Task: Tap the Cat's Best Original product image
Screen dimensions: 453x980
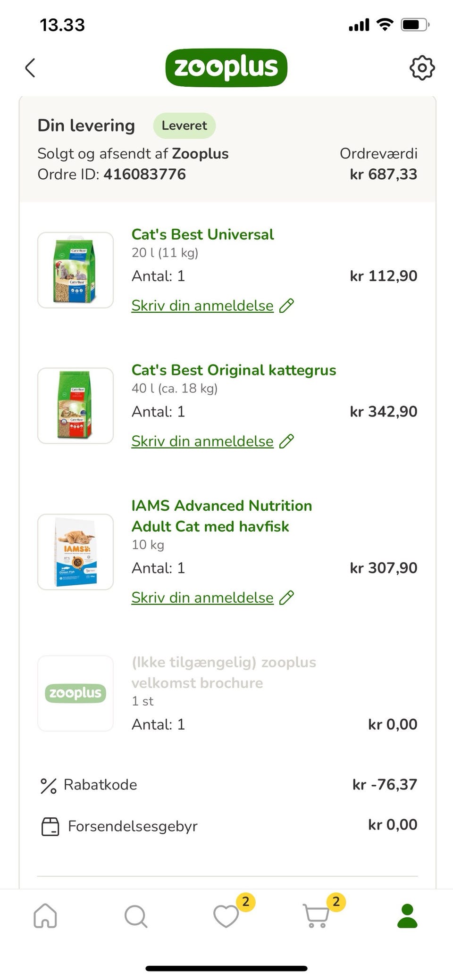Action: (75, 406)
